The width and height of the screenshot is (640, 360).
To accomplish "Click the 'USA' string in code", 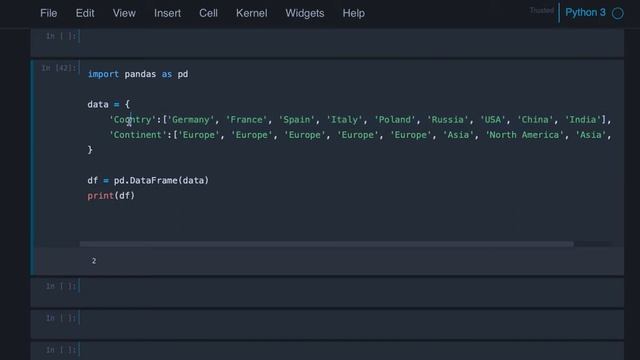I will 493,120.
